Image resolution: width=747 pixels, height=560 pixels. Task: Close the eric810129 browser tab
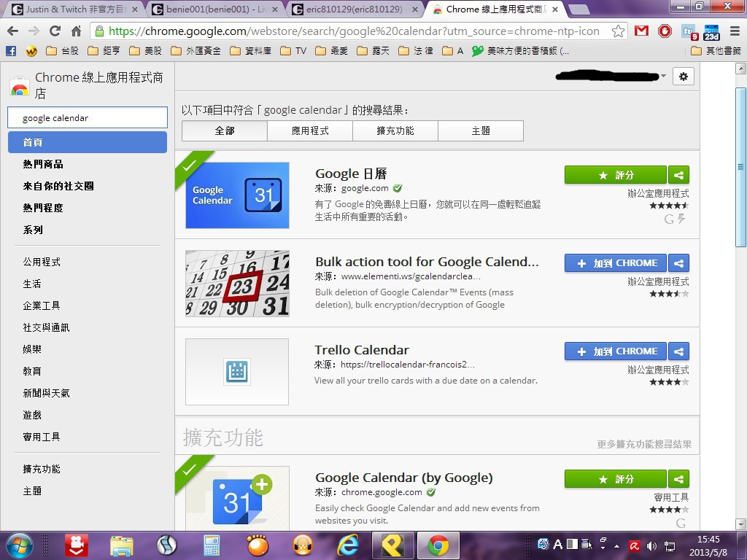click(415, 9)
